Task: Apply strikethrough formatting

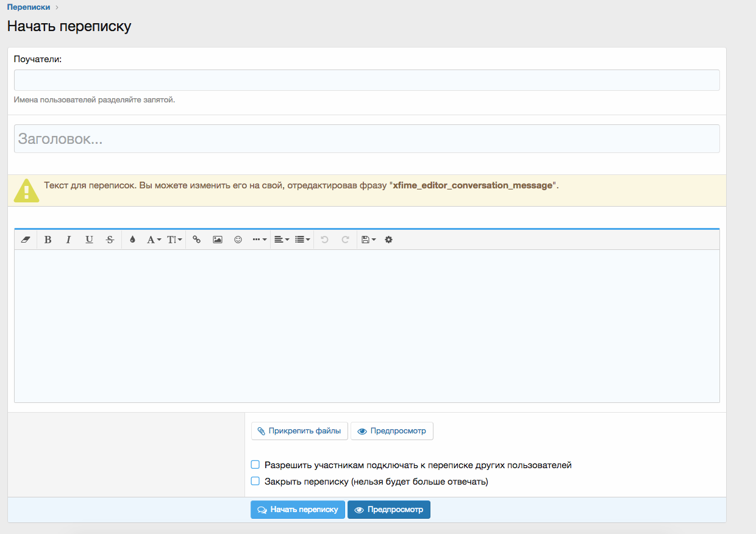Action: pyautogui.click(x=110, y=240)
